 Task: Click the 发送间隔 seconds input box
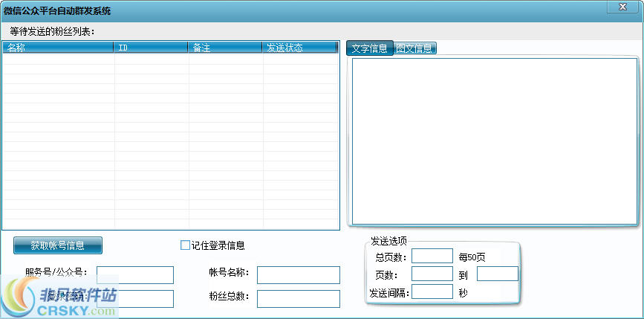tap(432, 292)
